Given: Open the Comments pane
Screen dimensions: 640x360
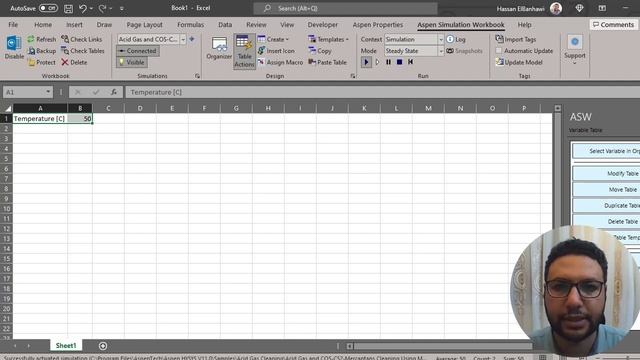Looking at the screenshot, I should pyautogui.click(x=613, y=24).
